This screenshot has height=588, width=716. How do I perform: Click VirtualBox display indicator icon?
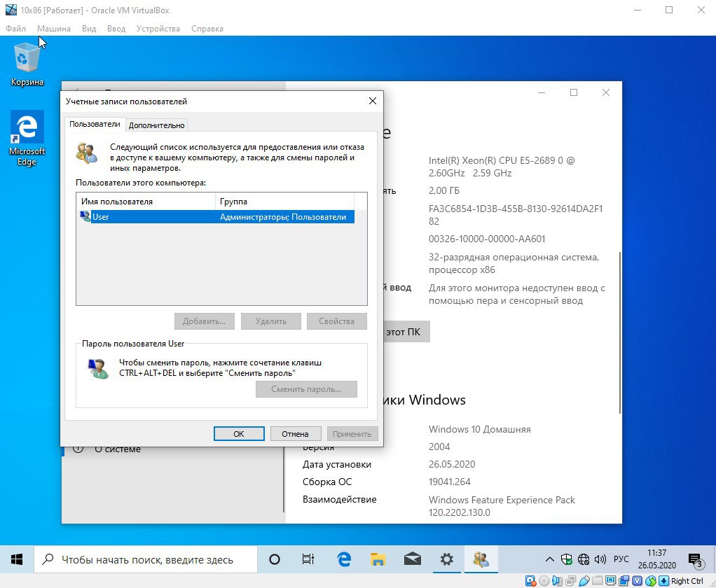tap(610, 581)
